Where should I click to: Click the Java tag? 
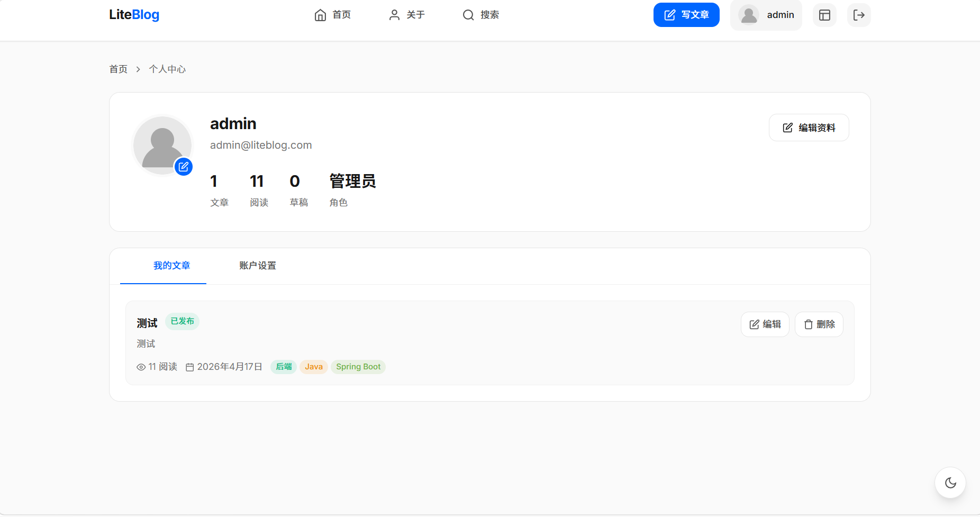[313, 367]
